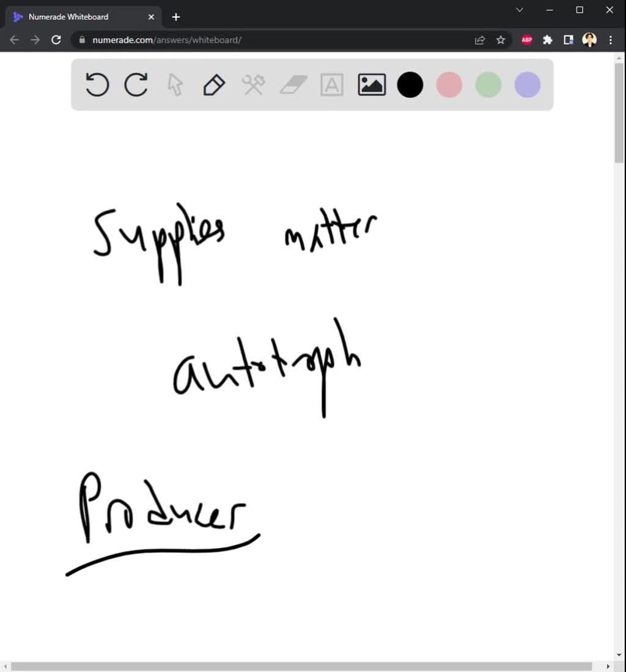Toggle Adblock Plus via its ABP icon
Image resolution: width=626 pixels, height=672 pixels.
pyautogui.click(x=526, y=39)
